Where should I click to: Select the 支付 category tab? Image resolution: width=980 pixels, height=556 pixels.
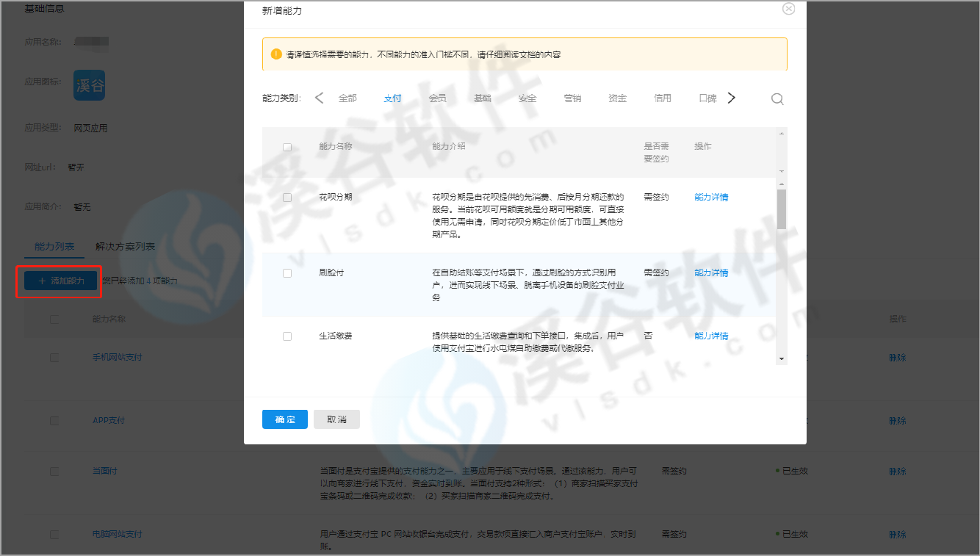392,98
